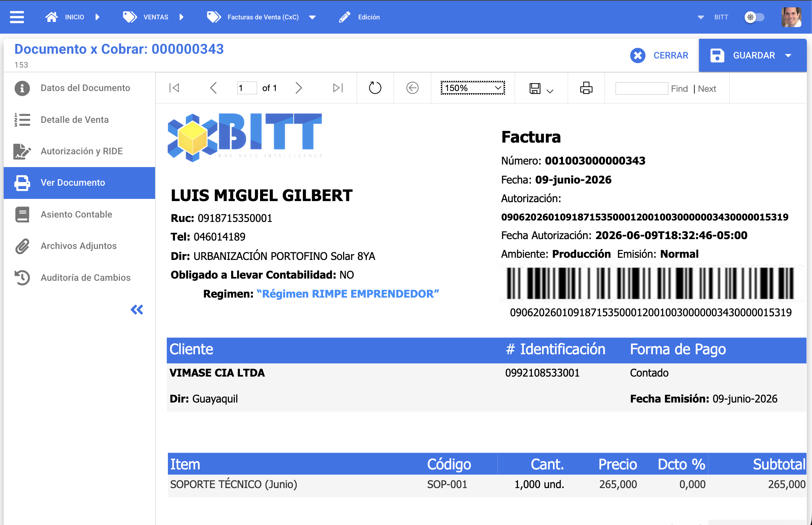Click the Next search result link

(x=707, y=89)
